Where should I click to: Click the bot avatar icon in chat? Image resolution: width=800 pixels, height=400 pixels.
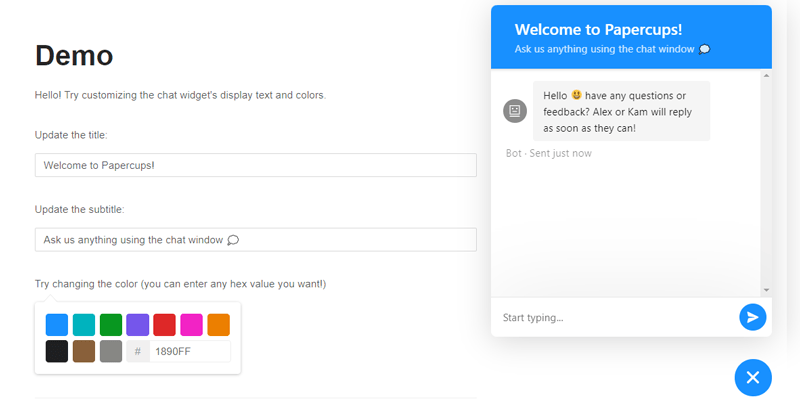coord(515,111)
